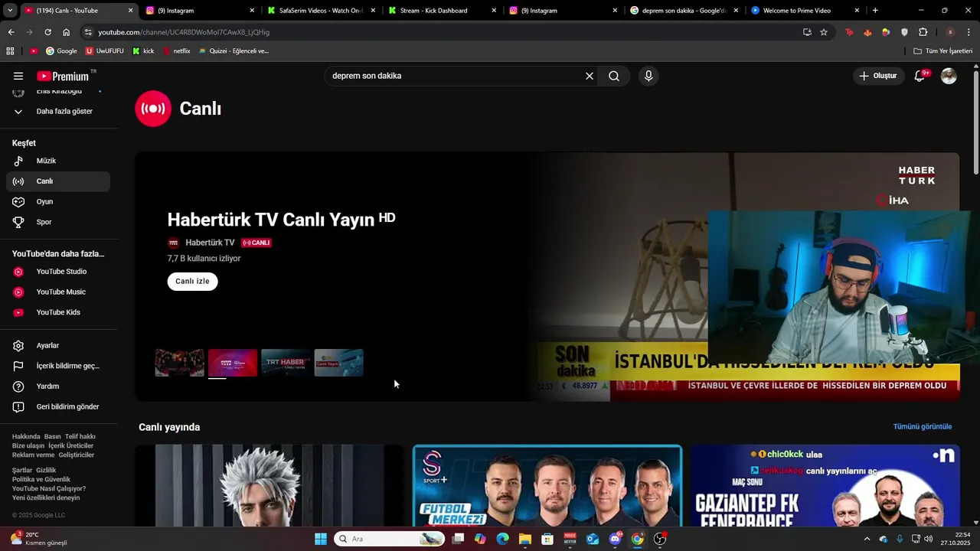
Task: Open the Gaziantep FK Fenerbahçe live thumbnail
Action: point(825,486)
